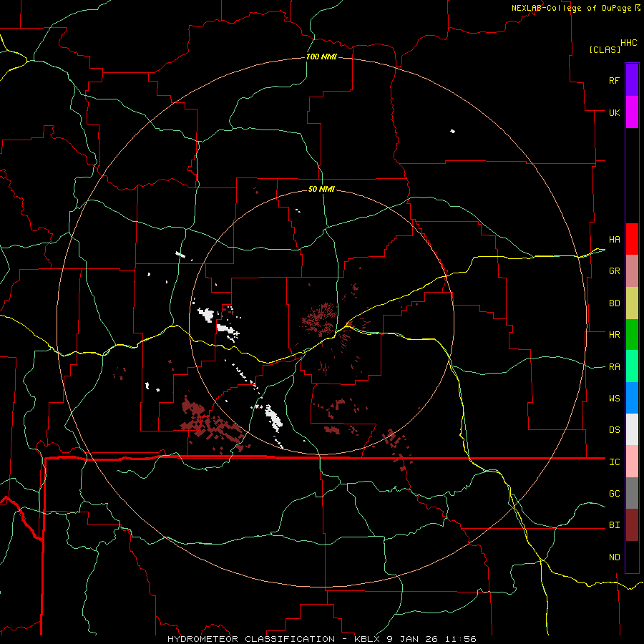Click the 'DS' legend label
This screenshot has height=644, width=644.
point(615,430)
